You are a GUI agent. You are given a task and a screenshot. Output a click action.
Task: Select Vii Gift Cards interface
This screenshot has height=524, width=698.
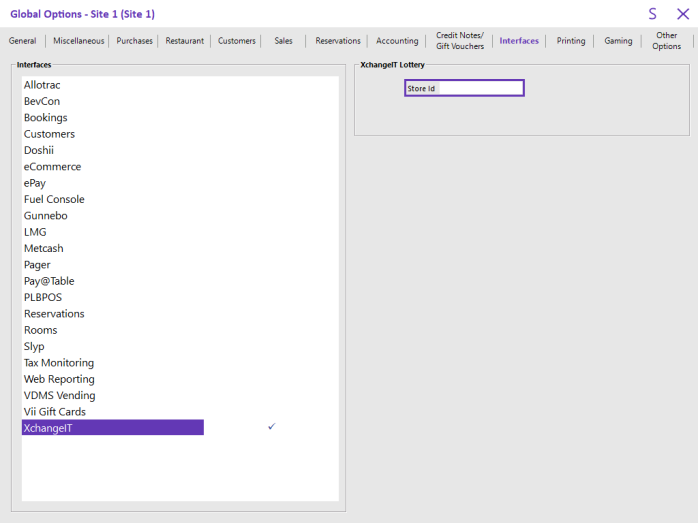click(55, 411)
